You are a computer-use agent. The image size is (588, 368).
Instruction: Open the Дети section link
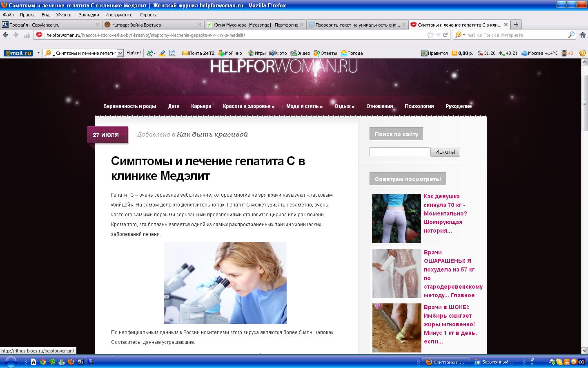[174, 106]
